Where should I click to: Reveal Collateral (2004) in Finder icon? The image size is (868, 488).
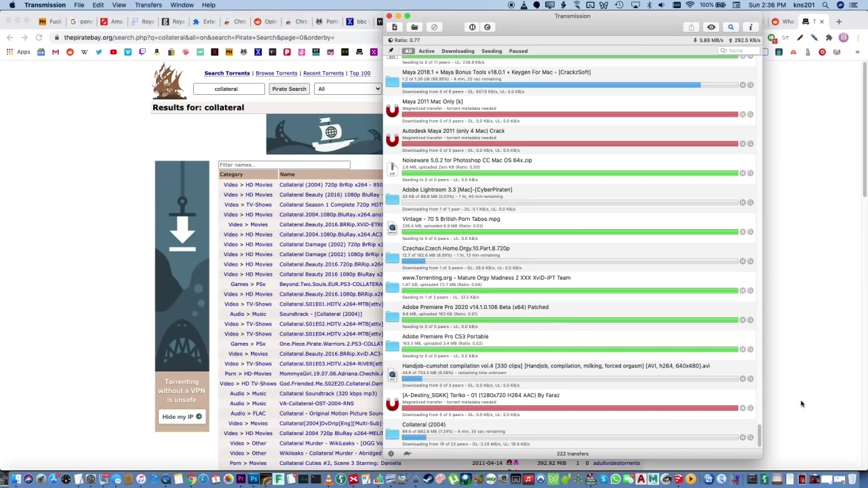click(751, 437)
